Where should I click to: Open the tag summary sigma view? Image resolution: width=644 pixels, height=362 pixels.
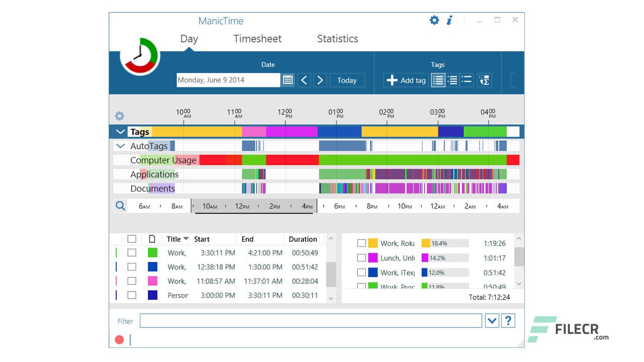[x=484, y=80]
